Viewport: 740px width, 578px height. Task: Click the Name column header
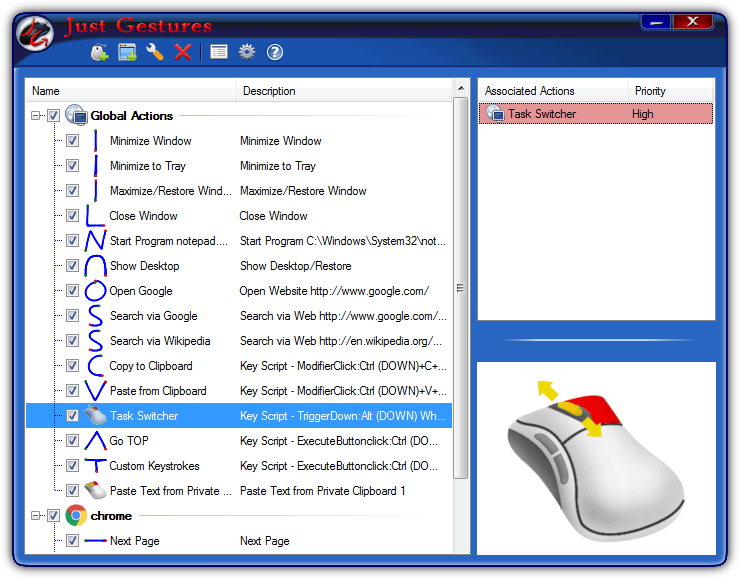point(131,91)
